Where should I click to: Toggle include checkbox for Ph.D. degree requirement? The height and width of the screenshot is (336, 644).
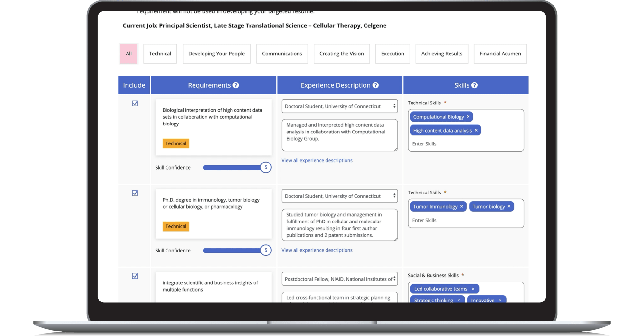click(x=135, y=193)
